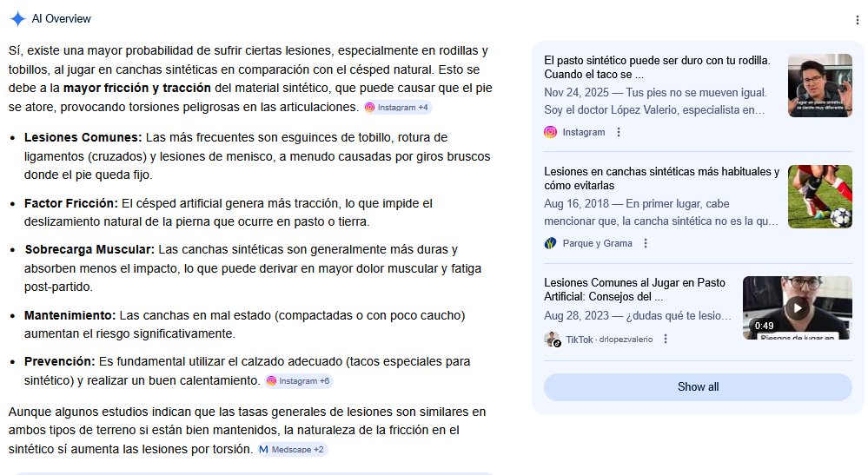This screenshot has width=868, height=475.
Task: Open options menu next to Parque y Grama
Action: 645,243
